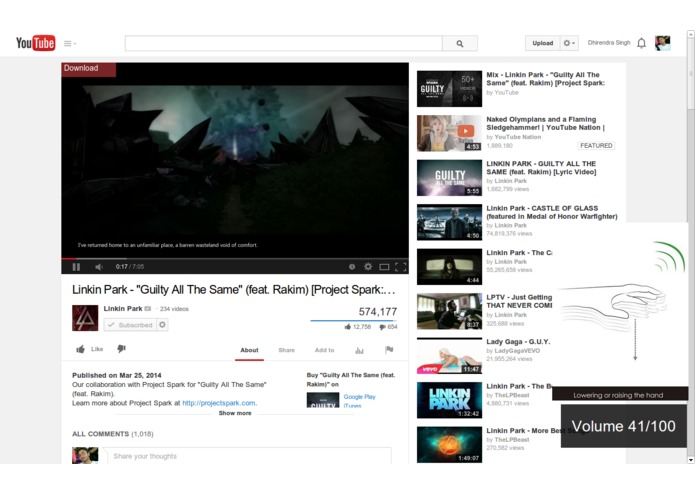Screen dimensions: 695x494
Task: Open Linkin Park More Best 1:49:07 thumbnail
Action: [x=449, y=445]
